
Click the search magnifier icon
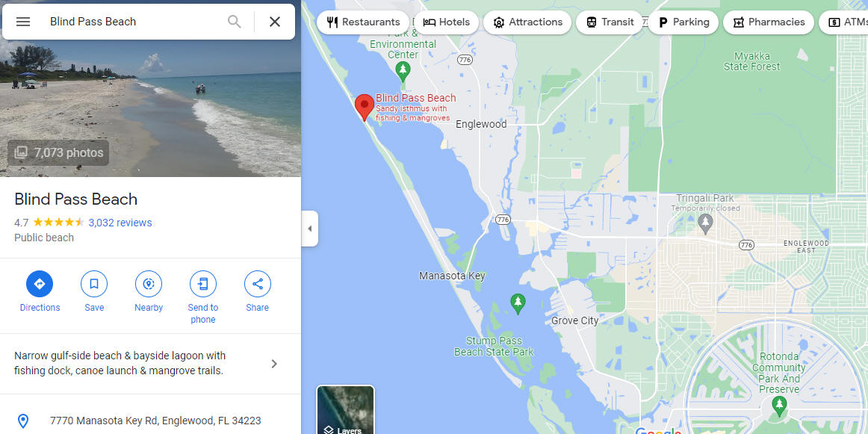[234, 22]
